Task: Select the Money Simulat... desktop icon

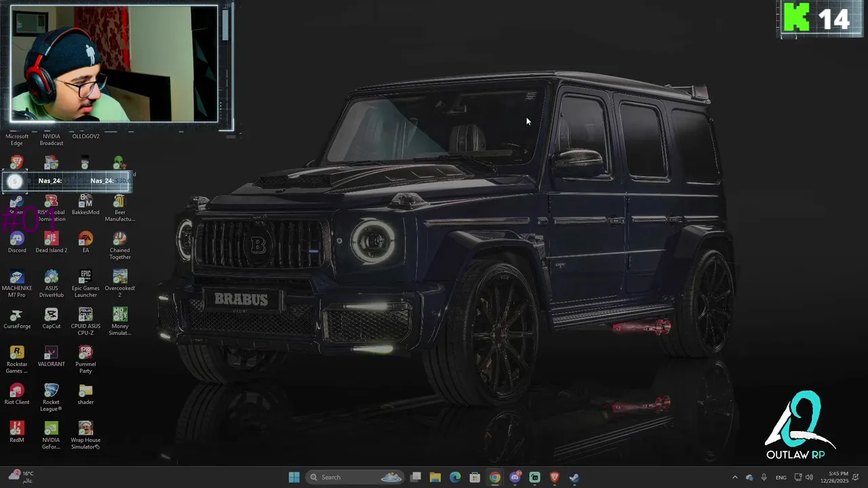Action: point(120,322)
